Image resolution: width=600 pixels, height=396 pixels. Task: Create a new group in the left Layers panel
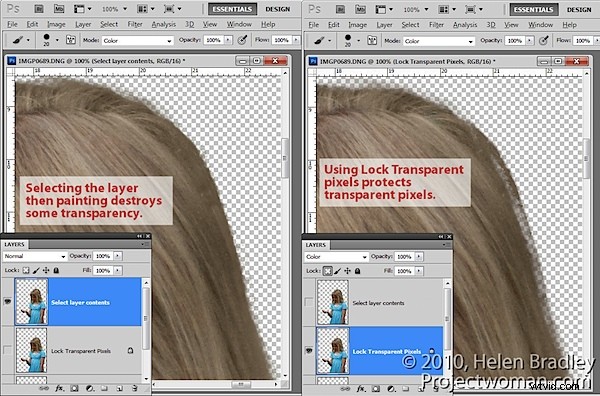coord(104,388)
